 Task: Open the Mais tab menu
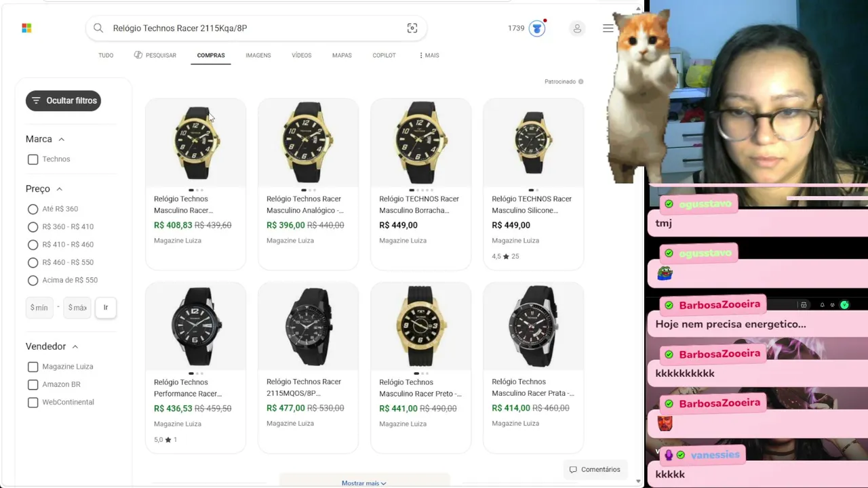point(429,56)
